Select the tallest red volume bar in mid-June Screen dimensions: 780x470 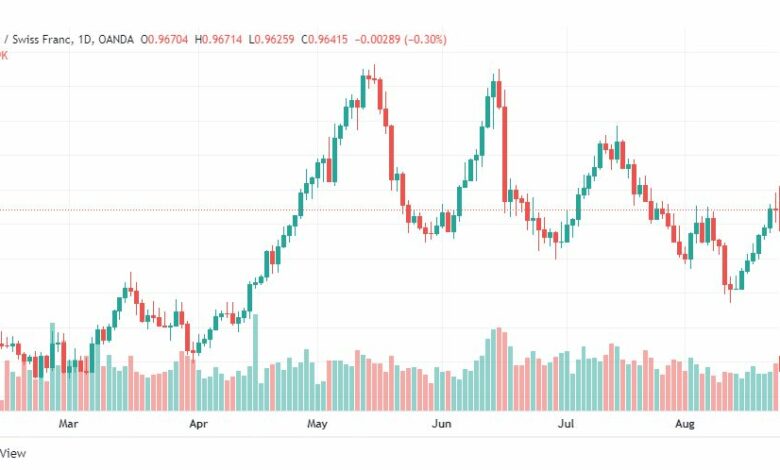coord(499,369)
